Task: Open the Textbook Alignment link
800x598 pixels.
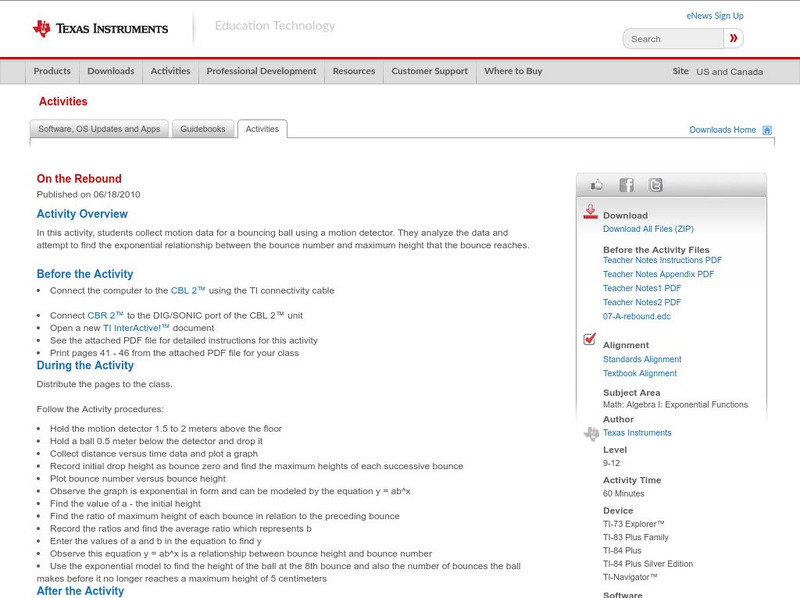Action: pyautogui.click(x=640, y=373)
